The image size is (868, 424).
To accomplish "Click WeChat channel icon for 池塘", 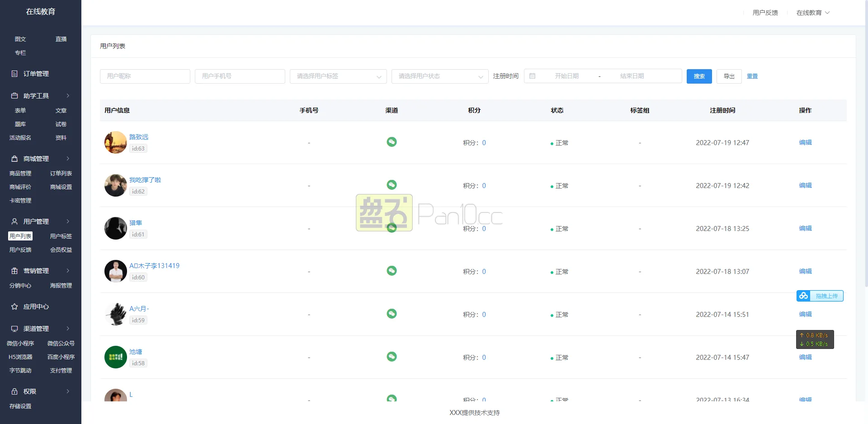I will point(392,357).
